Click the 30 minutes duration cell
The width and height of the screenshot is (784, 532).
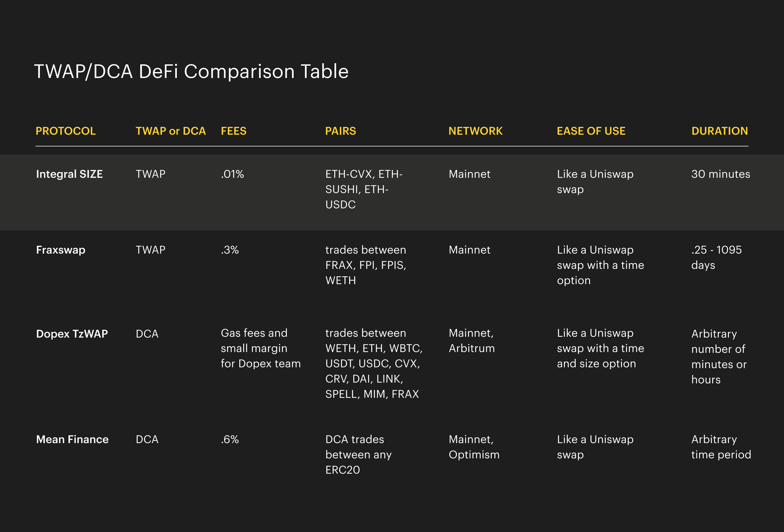tap(721, 174)
